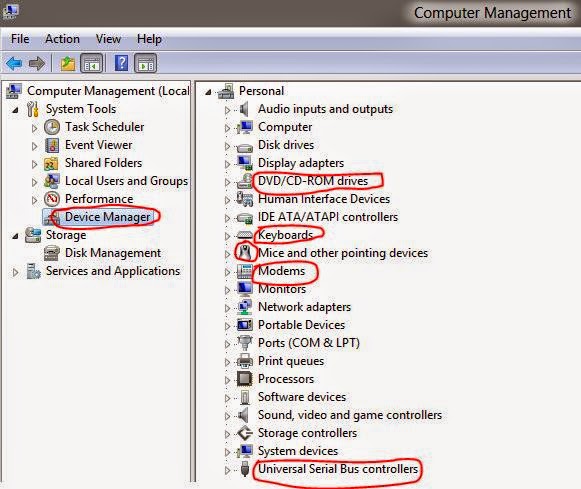
Task: Click the Processors chip icon
Action: coord(245,379)
